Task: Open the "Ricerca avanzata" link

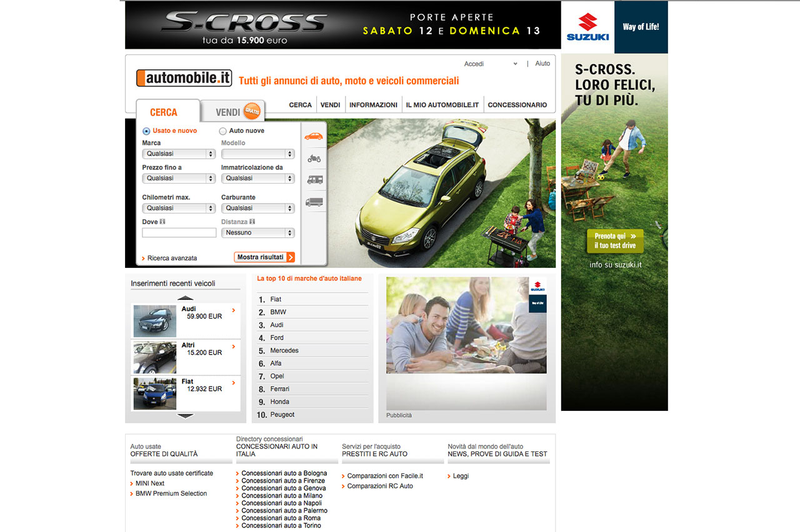Action: coord(172,258)
